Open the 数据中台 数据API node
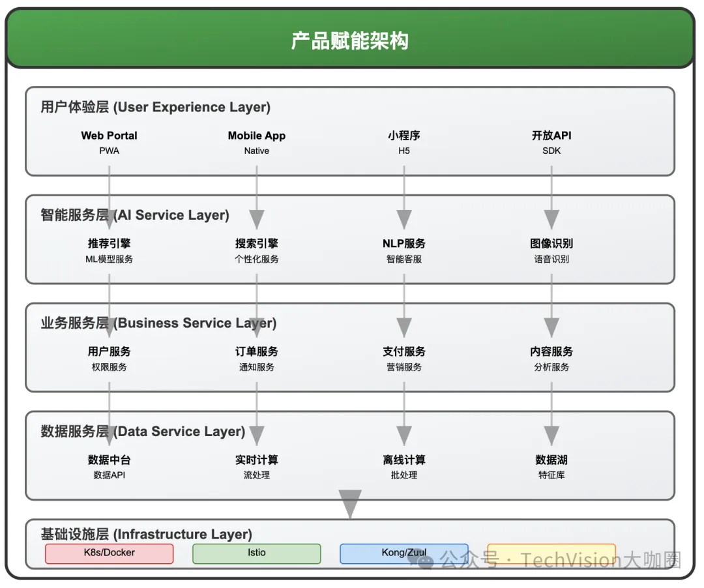 point(109,467)
